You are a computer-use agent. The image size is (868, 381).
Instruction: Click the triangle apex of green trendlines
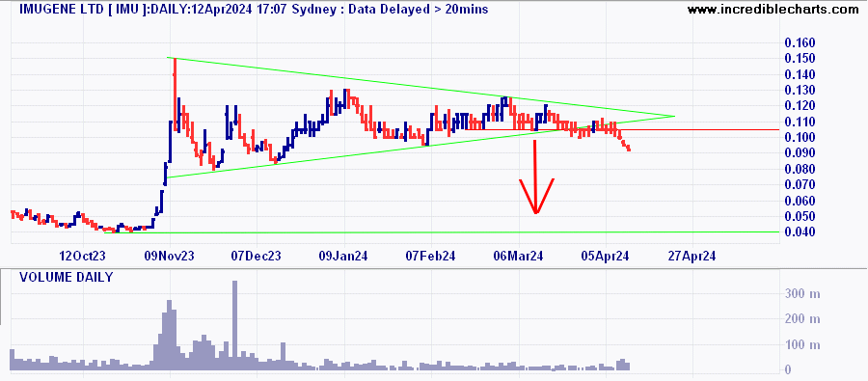point(674,117)
